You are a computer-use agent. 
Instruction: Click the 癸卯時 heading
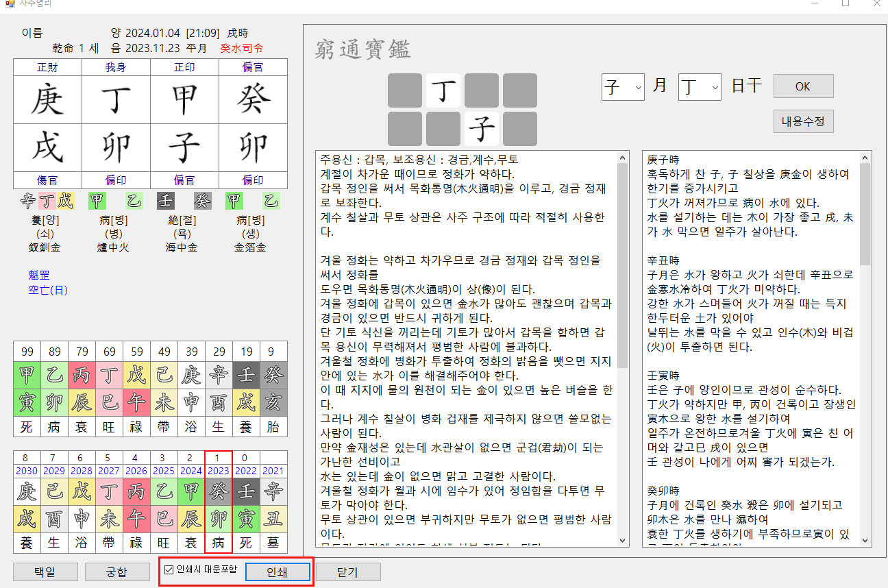pyautogui.click(x=663, y=491)
